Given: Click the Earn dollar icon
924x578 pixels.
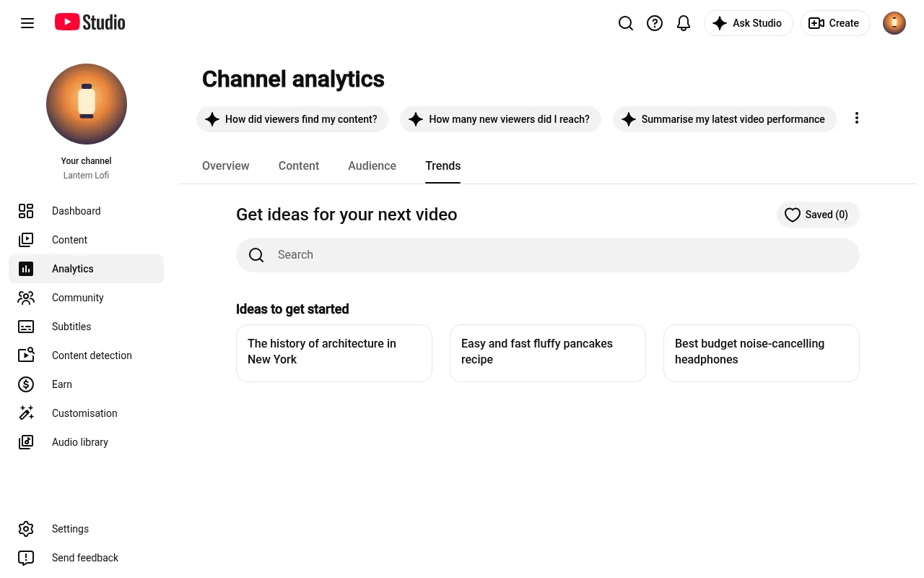Looking at the screenshot, I should 26,384.
